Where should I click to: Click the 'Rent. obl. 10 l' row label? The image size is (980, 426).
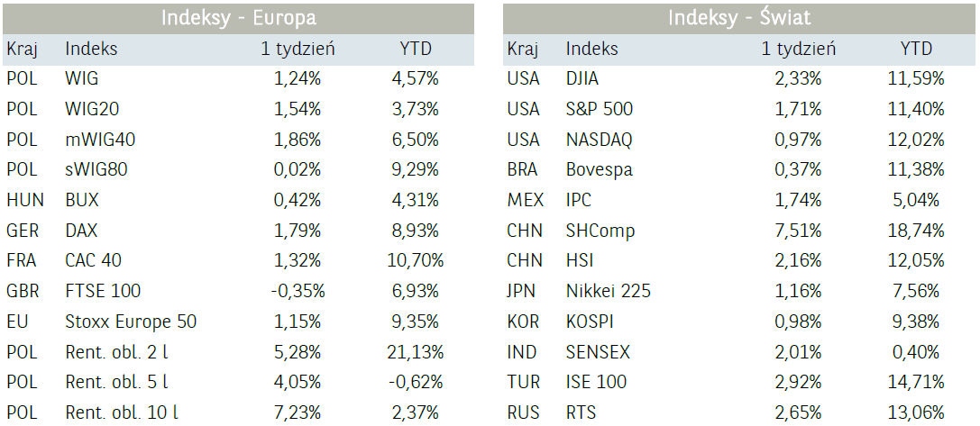coord(122,412)
